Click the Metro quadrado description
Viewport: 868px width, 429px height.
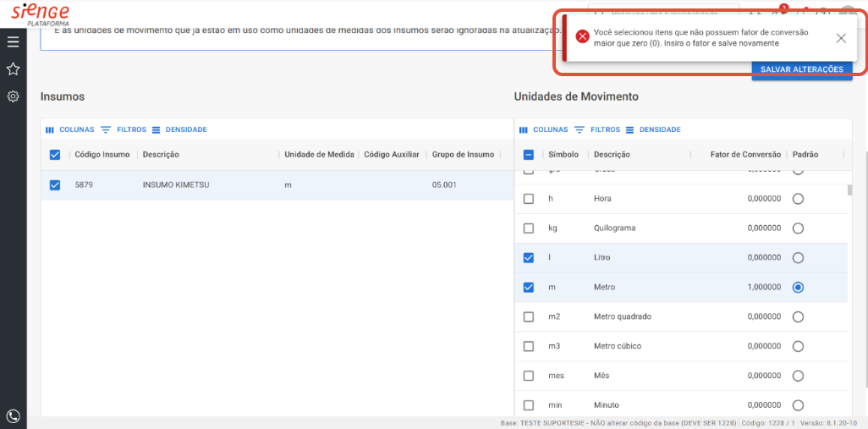622,316
